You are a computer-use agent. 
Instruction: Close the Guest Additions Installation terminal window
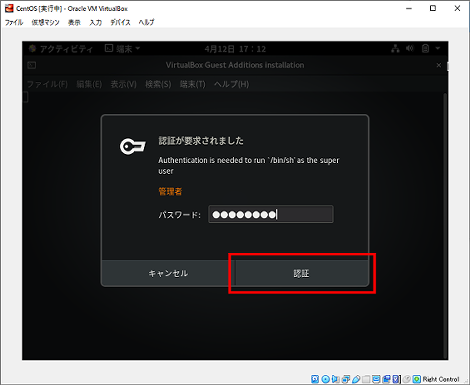[x=439, y=65]
